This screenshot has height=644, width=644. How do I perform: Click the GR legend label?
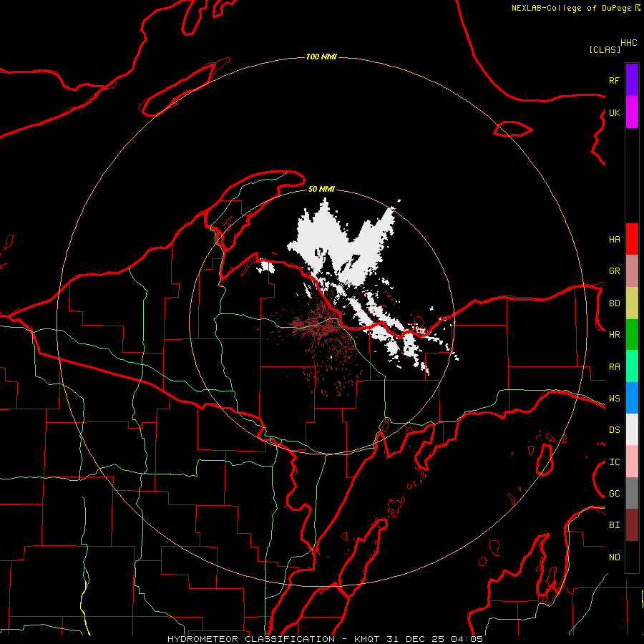pos(614,271)
